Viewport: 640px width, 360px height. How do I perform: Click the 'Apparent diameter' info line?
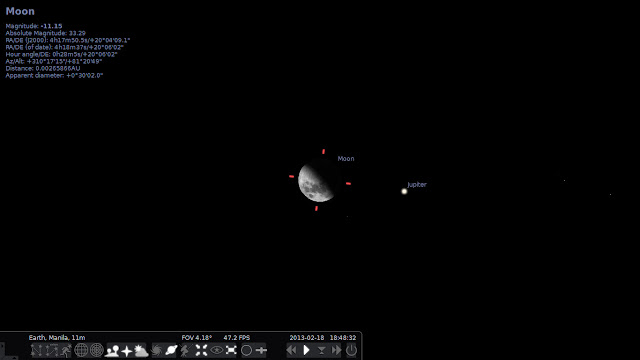54,76
